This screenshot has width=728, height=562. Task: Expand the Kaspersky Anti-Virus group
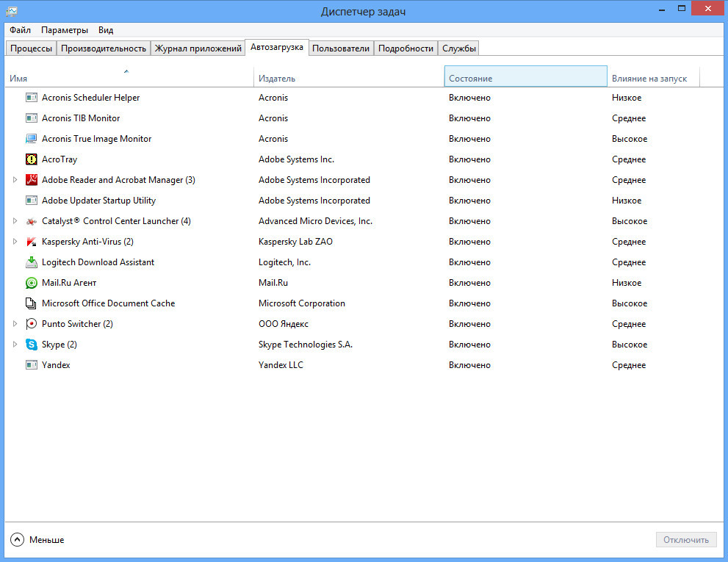(x=15, y=242)
